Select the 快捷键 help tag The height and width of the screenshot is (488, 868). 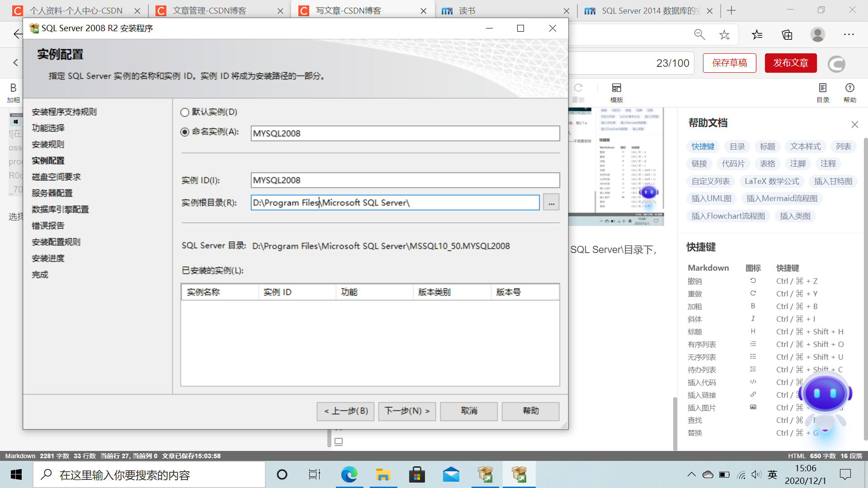[x=703, y=146]
